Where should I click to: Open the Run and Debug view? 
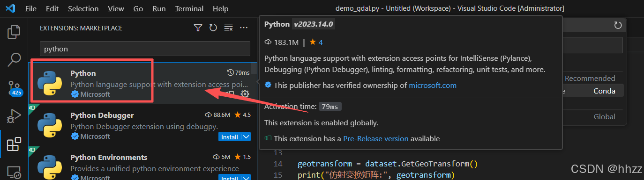tap(14, 116)
